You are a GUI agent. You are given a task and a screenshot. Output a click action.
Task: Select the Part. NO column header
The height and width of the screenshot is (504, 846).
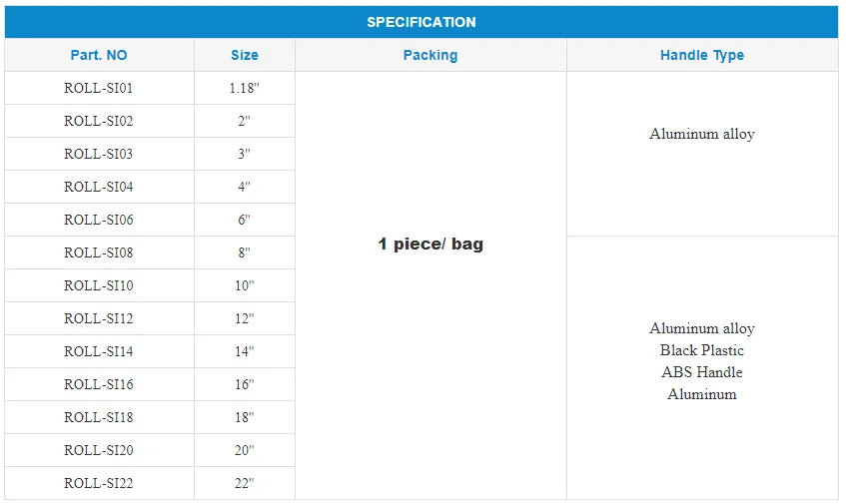point(99,55)
